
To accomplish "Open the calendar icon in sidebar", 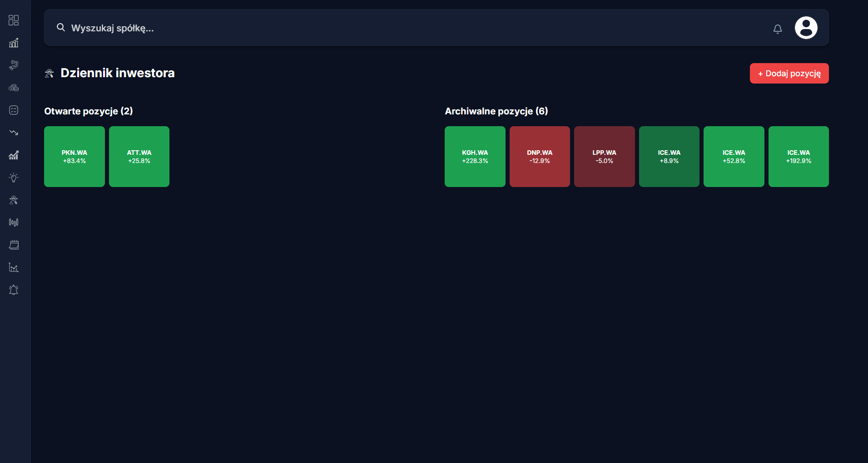I will (14, 245).
